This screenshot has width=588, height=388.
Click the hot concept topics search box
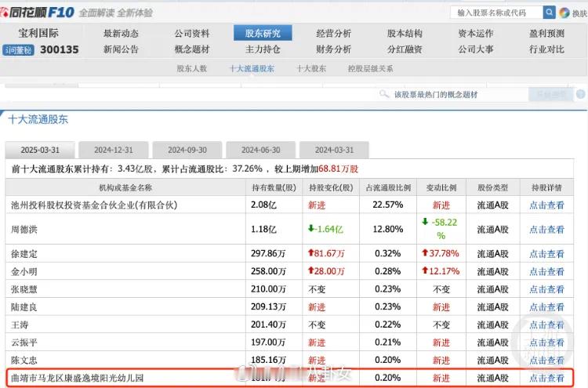click(452, 95)
